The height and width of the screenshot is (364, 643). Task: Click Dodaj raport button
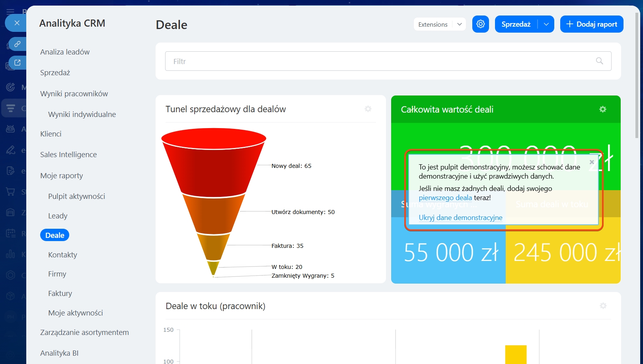click(591, 24)
